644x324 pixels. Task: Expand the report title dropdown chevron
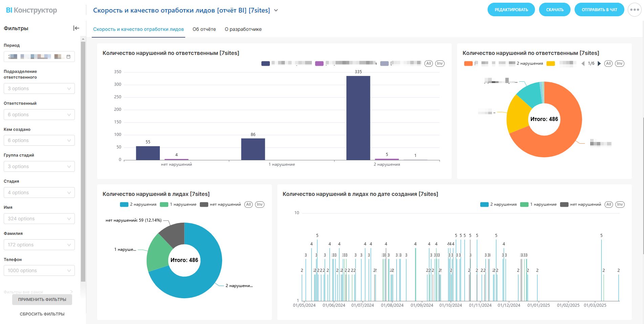[x=276, y=11]
